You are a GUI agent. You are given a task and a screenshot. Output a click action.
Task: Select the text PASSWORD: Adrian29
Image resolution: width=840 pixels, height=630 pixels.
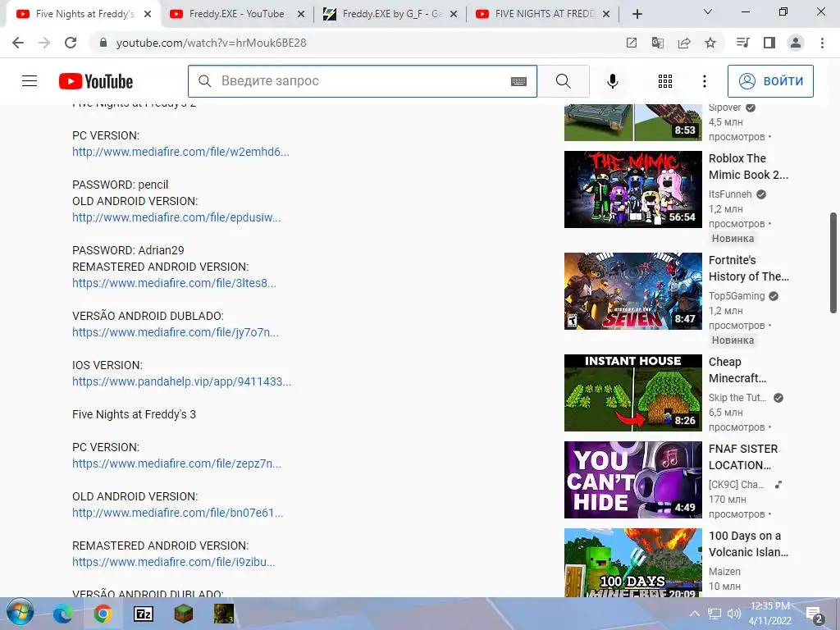[128, 250]
